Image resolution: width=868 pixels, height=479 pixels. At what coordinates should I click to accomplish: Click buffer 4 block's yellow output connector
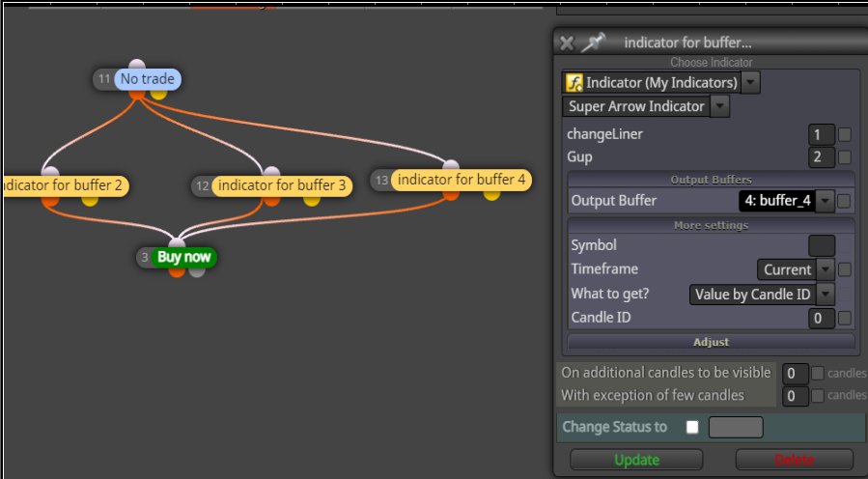click(x=491, y=194)
